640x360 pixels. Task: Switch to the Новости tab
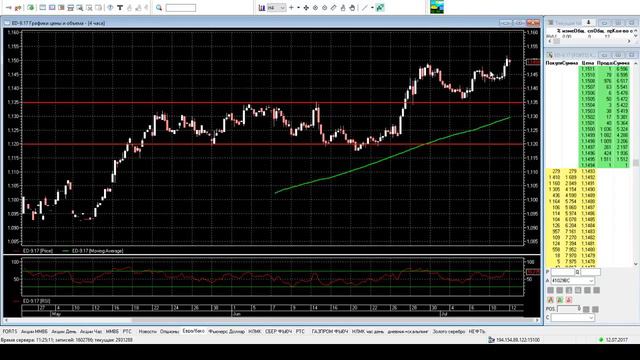[147, 331]
